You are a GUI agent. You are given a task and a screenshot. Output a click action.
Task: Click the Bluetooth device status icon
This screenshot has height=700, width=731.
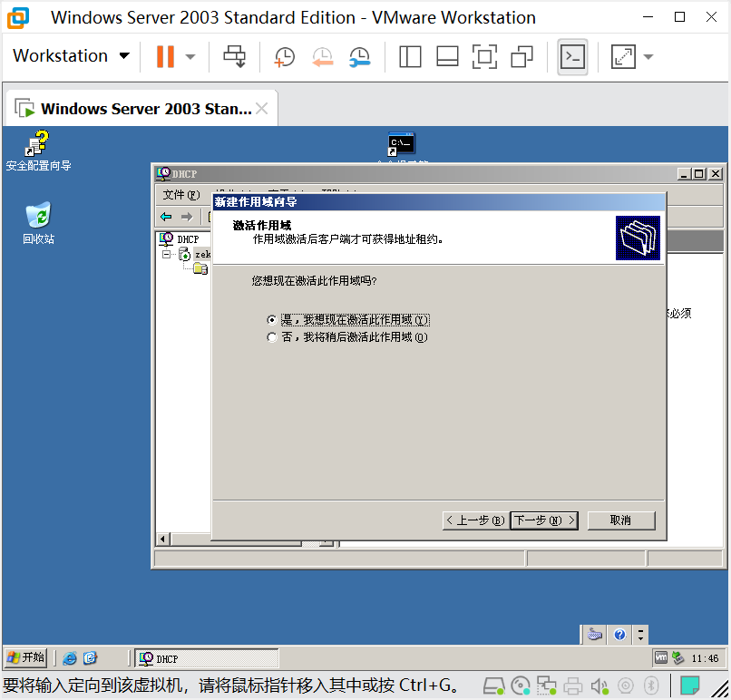pos(651,686)
